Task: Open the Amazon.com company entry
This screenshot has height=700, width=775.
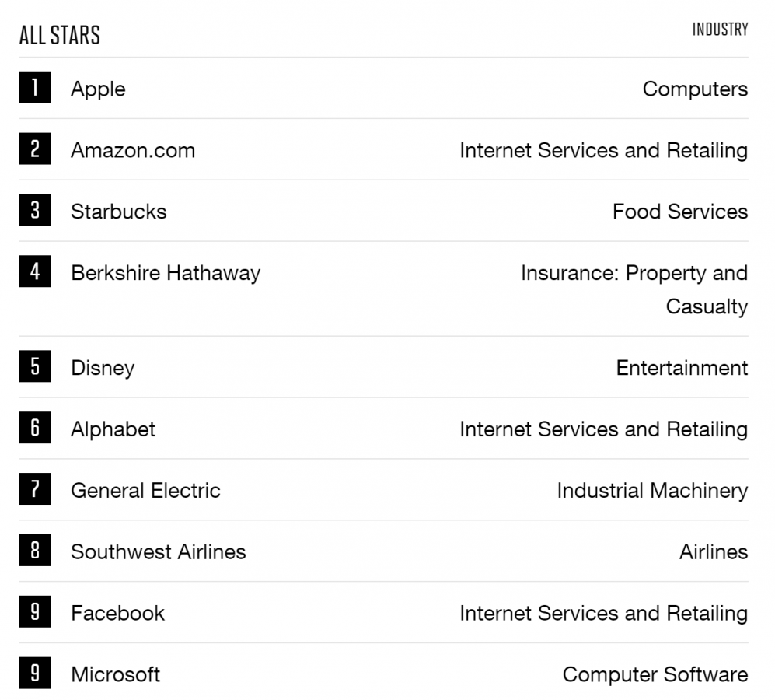Action: pyautogui.click(x=133, y=150)
